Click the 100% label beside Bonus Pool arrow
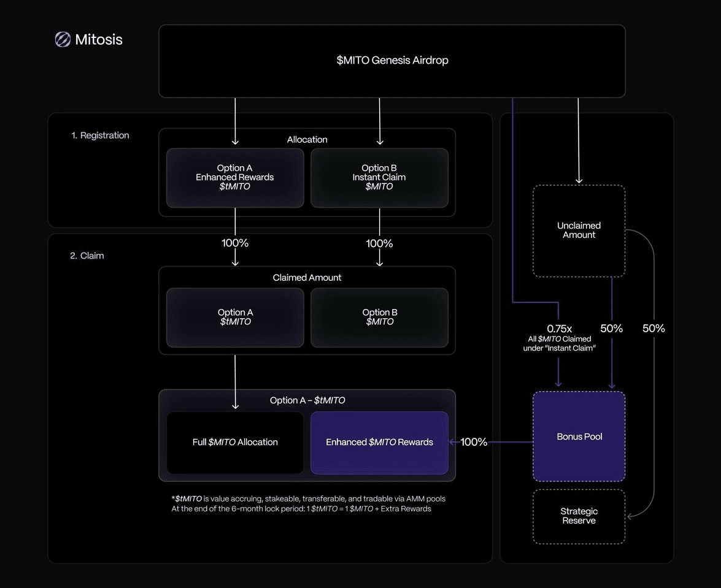 click(474, 442)
